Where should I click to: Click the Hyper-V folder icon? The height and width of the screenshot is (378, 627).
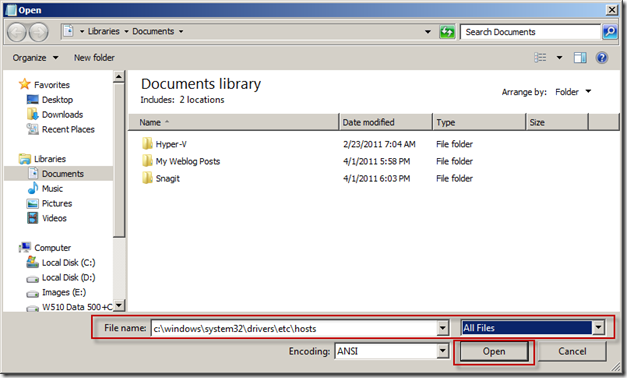coord(147,143)
